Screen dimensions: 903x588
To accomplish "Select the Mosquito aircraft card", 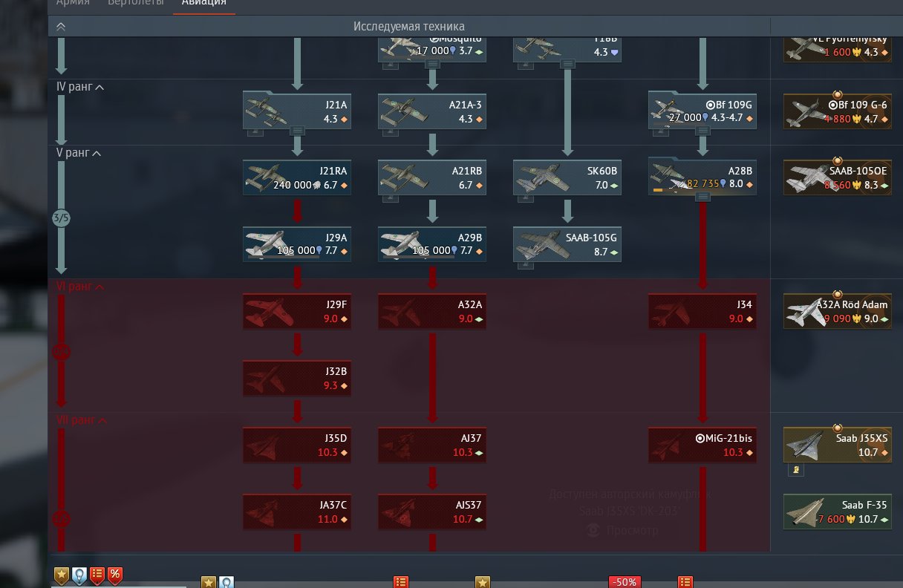I will [432, 48].
